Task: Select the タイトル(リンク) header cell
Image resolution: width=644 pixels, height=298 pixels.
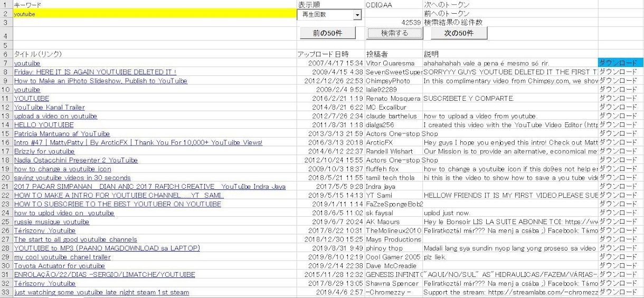Action: (154, 54)
